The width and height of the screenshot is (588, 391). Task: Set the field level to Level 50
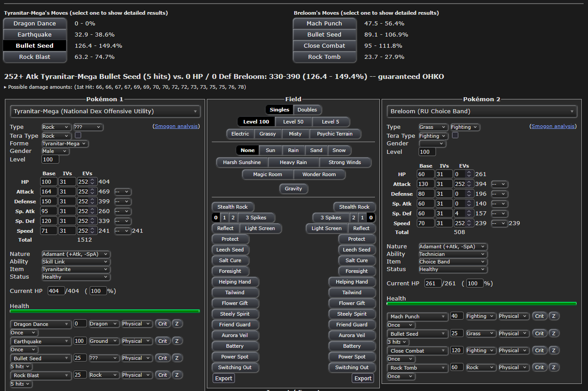[x=294, y=122]
